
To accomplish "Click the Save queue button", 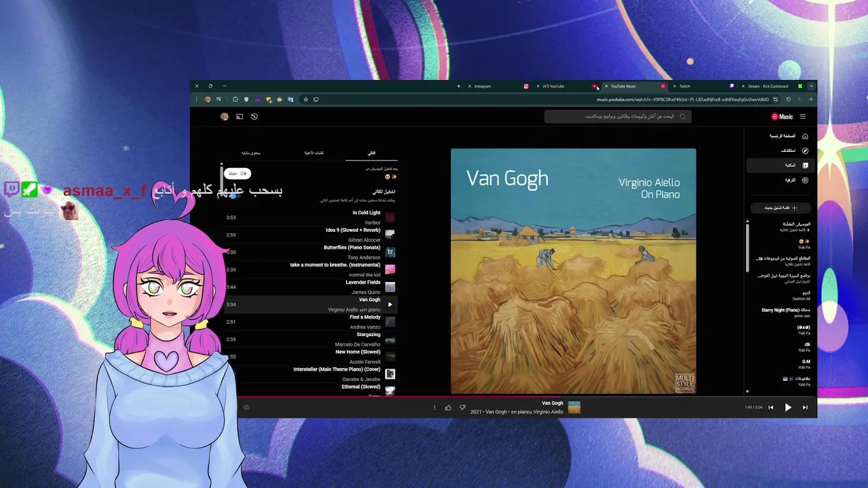I will [237, 174].
